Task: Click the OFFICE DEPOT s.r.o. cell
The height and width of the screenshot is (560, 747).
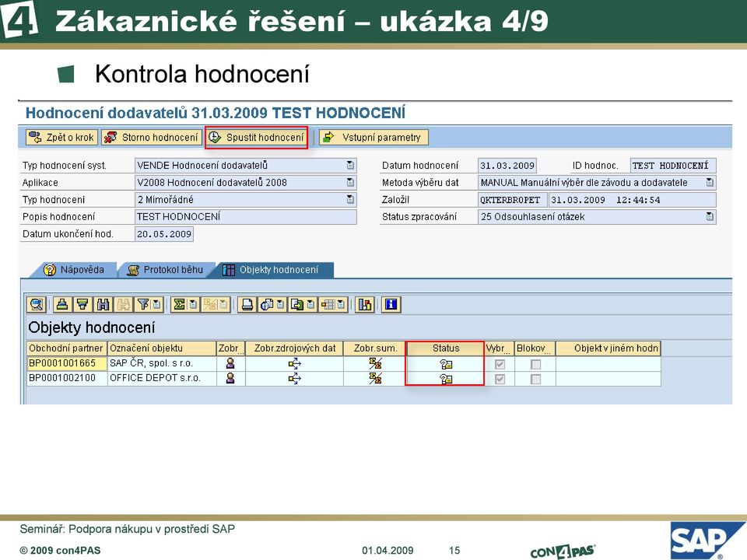Action: (x=162, y=378)
